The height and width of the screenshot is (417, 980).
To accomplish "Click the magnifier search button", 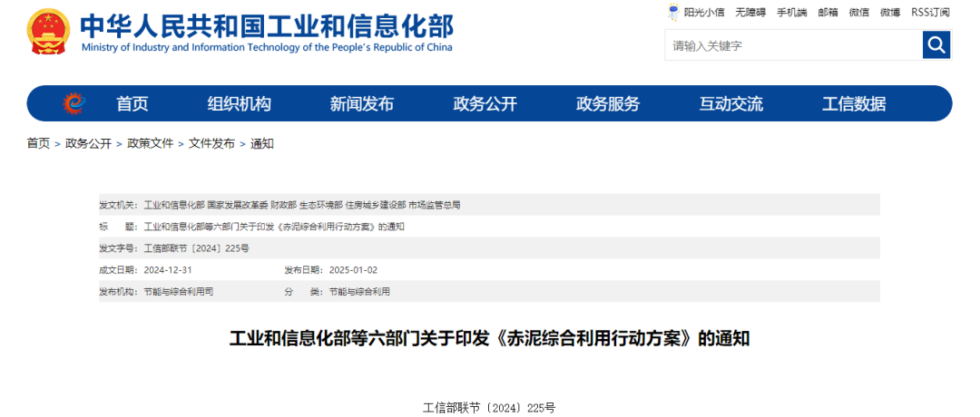I will coord(936,44).
